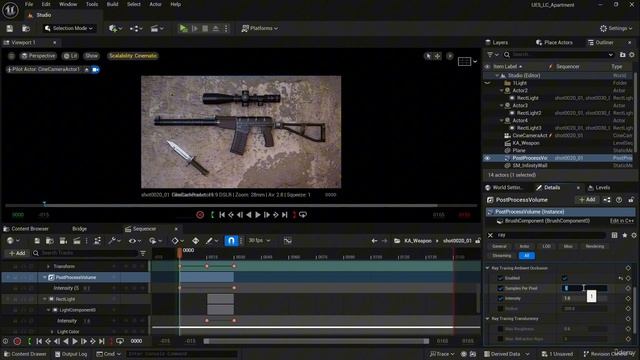Click the Outliner settings gear

[x=632, y=55]
